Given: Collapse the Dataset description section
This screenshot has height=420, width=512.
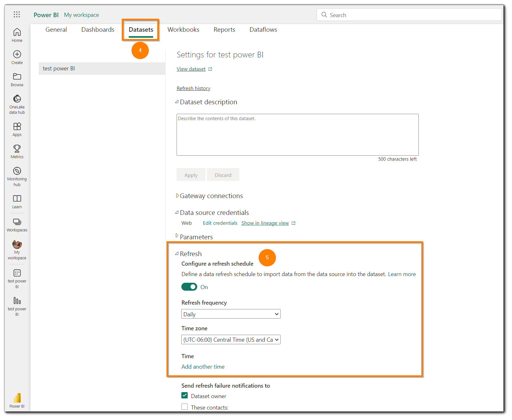Looking at the screenshot, I should [x=177, y=102].
